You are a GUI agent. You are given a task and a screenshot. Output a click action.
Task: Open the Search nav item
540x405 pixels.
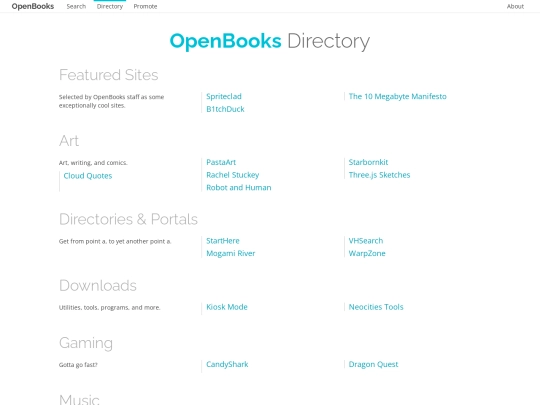click(76, 6)
